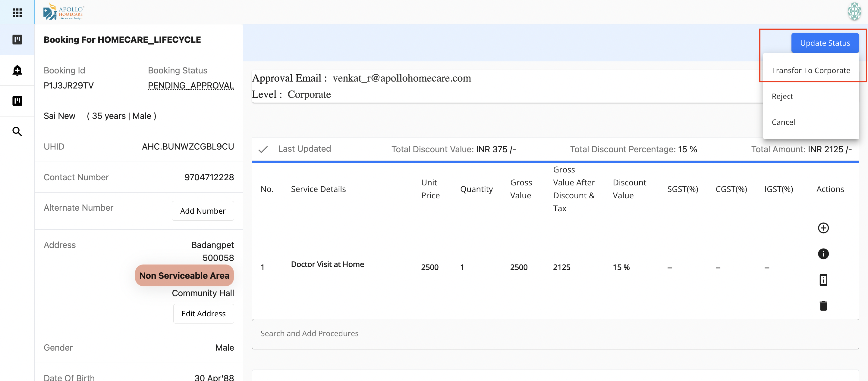Image resolution: width=868 pixels, height=381 pixels.
Task: Click the PENDING_APPROVAL booking status link
Action: (191, 85)
